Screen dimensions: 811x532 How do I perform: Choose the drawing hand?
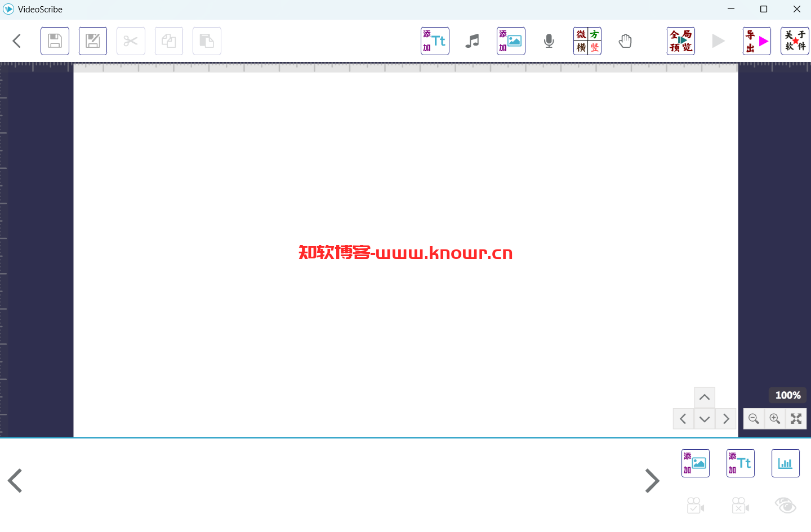[625, 41]
